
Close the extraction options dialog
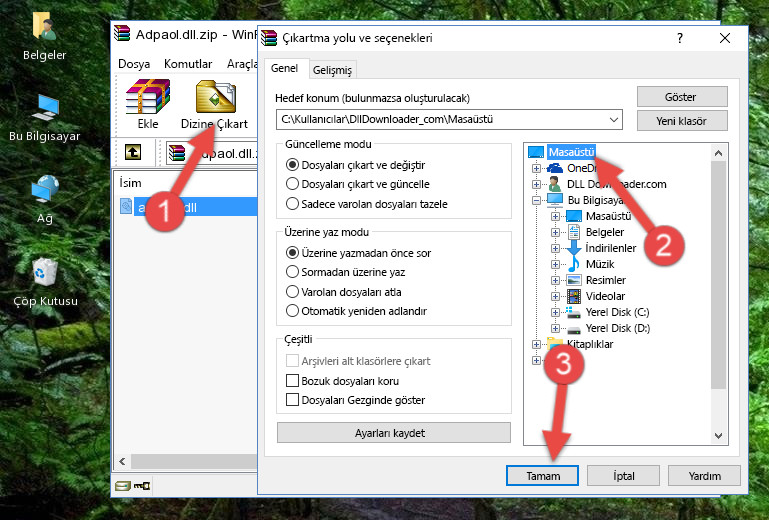tap(725, 38)
